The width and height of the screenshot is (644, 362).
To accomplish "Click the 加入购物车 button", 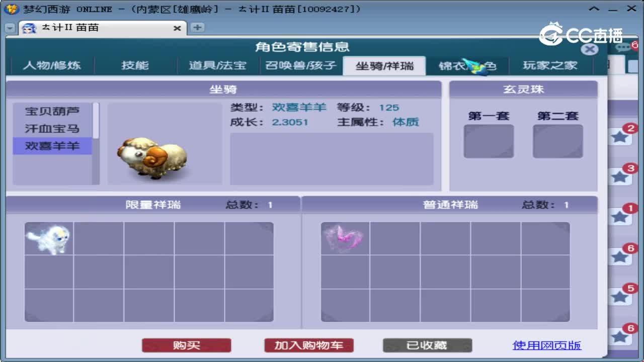I will click(309, 345).
